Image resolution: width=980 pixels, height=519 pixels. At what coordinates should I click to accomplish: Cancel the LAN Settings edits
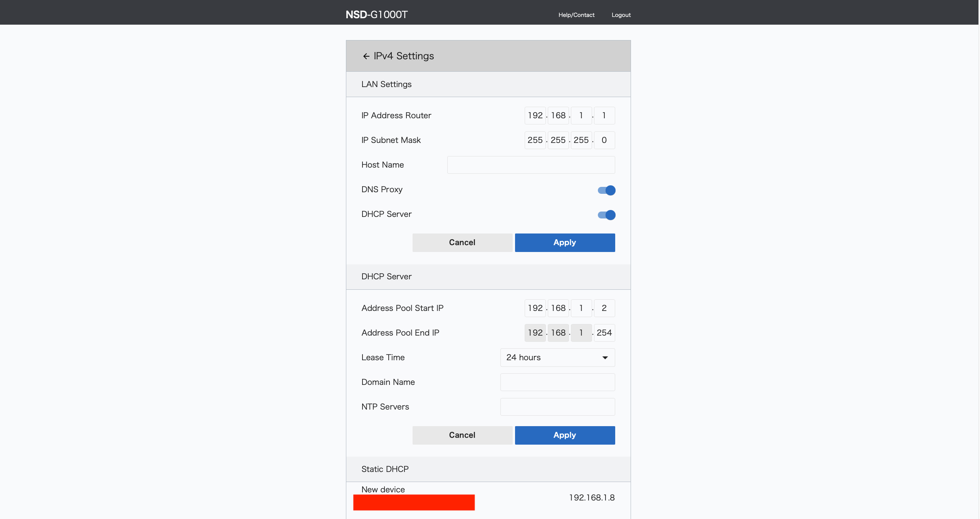(x=462, y=242)
